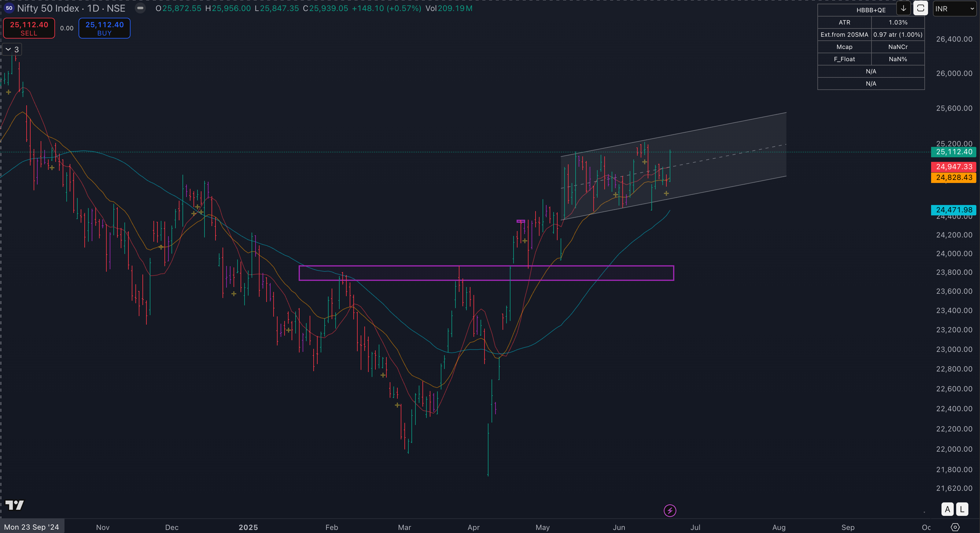Image resolution: width=980 pixels, height=533 pixels.
Task: Click the Nifty 50 symbol logo icon
Action: [x=9, y=8]
